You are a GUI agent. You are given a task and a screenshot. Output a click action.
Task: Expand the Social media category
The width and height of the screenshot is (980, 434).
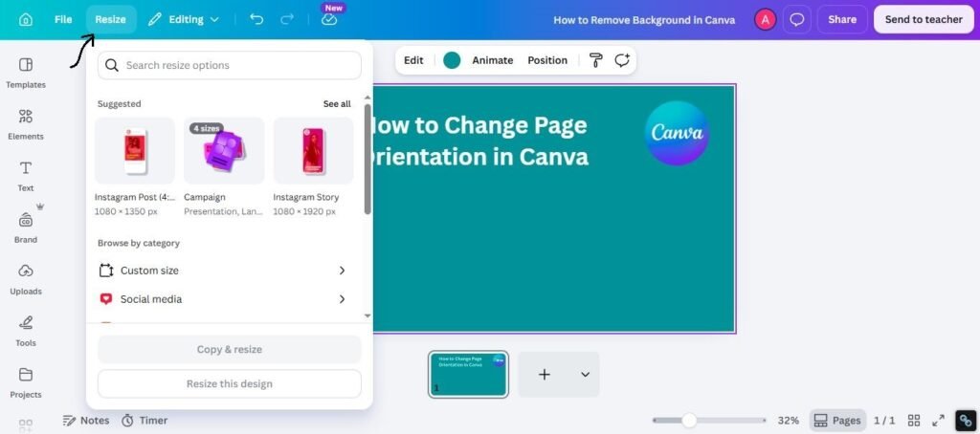coord(223,299)
